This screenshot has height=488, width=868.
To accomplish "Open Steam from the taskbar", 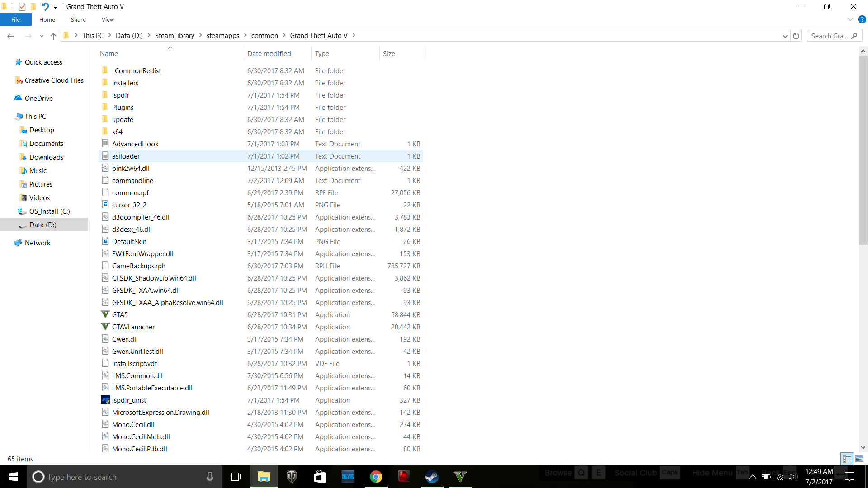I will coord(432,477).
